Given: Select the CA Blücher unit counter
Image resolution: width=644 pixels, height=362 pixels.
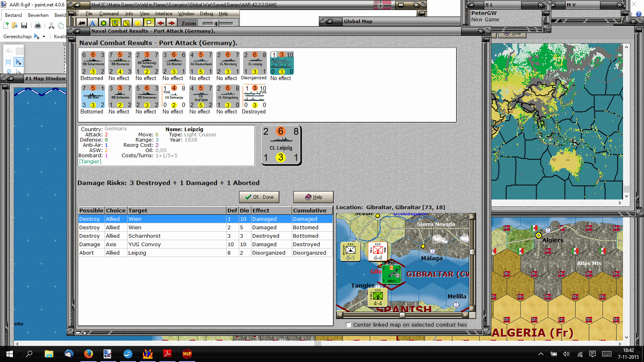Looking at the screenshot, I should pyautogui.click(x=174, y=63).
